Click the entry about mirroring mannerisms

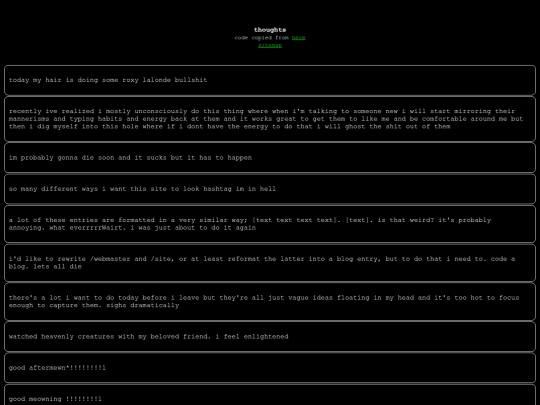click(x=270, y=119)
